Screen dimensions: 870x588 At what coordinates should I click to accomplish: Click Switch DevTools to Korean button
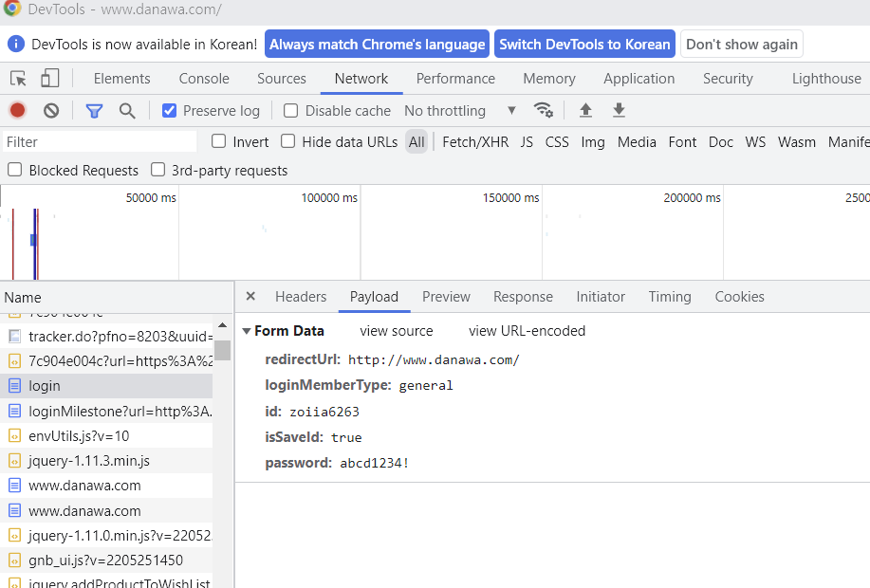click(584, 44)
